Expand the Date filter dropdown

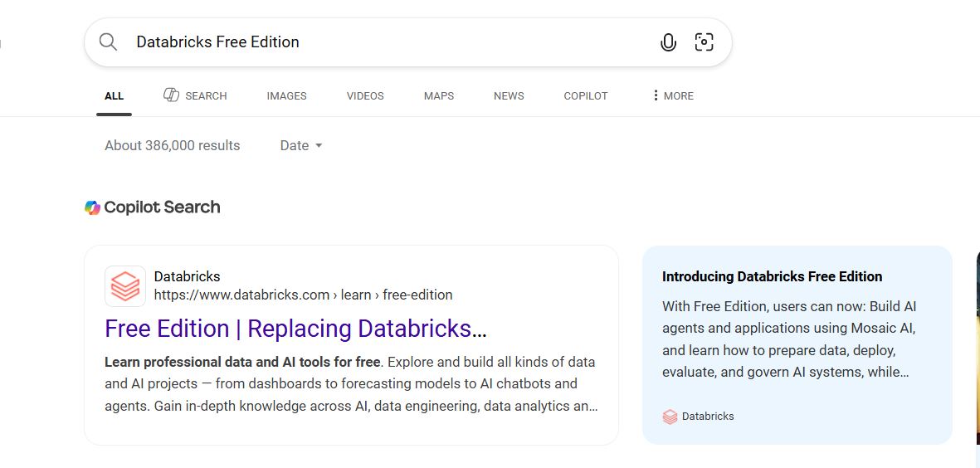coord(301,145)
